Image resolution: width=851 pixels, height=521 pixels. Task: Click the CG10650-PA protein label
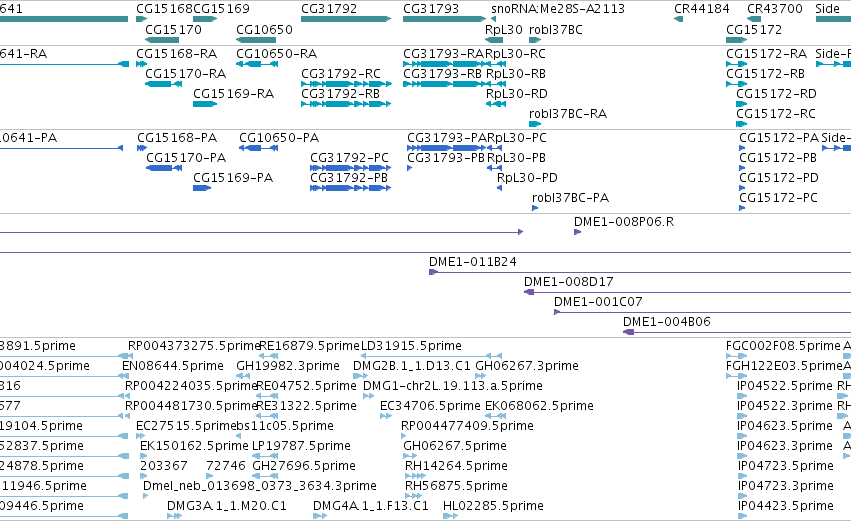pos(279,138)
